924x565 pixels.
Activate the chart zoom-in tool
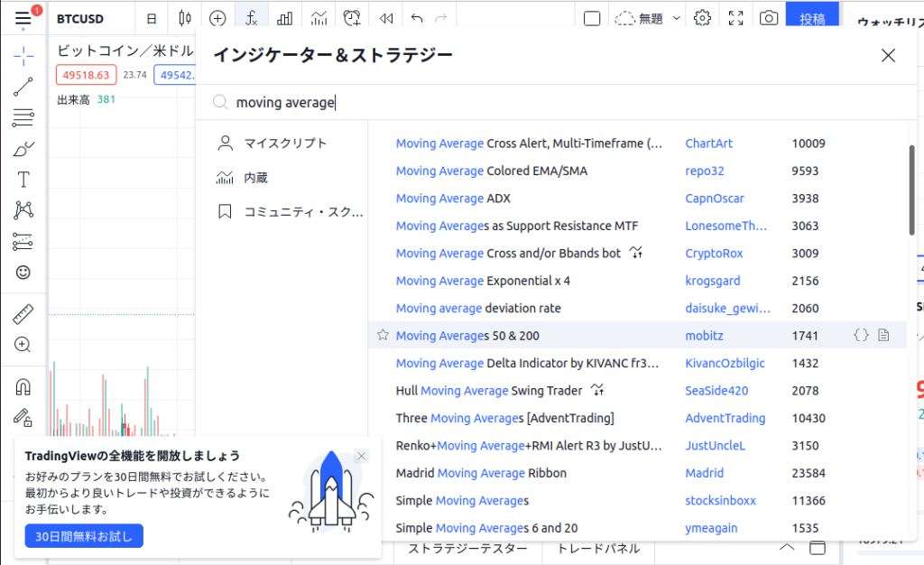[24, 345]
